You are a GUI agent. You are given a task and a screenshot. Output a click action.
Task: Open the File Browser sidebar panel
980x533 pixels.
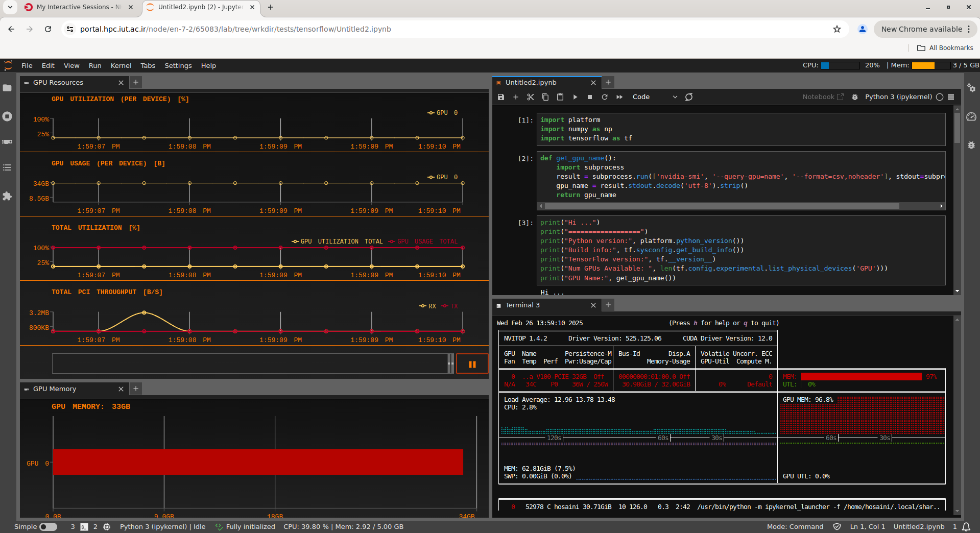7,88
